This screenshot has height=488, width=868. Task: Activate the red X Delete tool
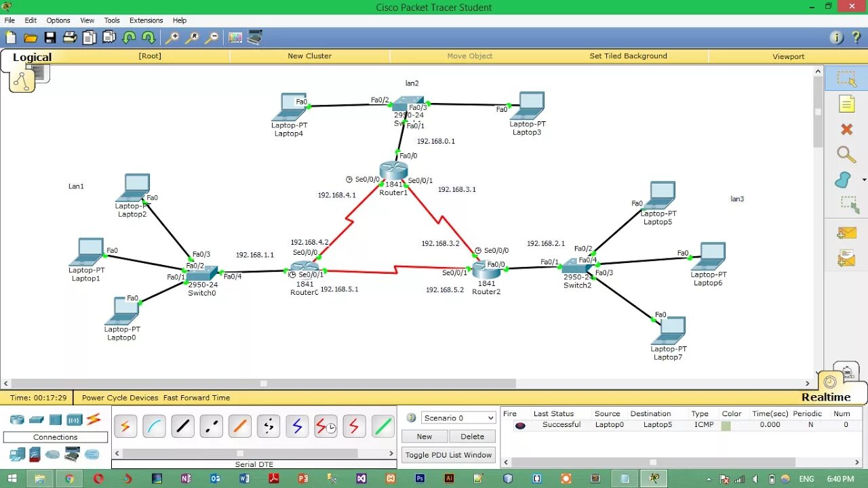pyautogui.click(x=846, y=129)
